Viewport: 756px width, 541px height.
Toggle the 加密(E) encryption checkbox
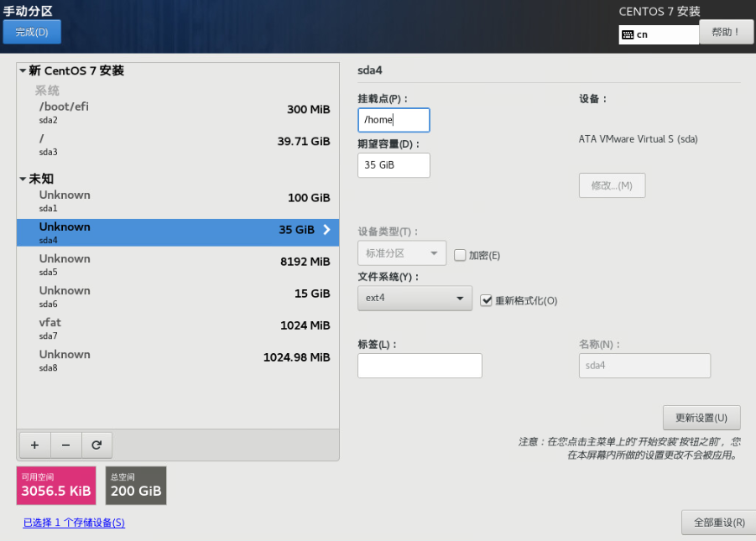[460, 255]
